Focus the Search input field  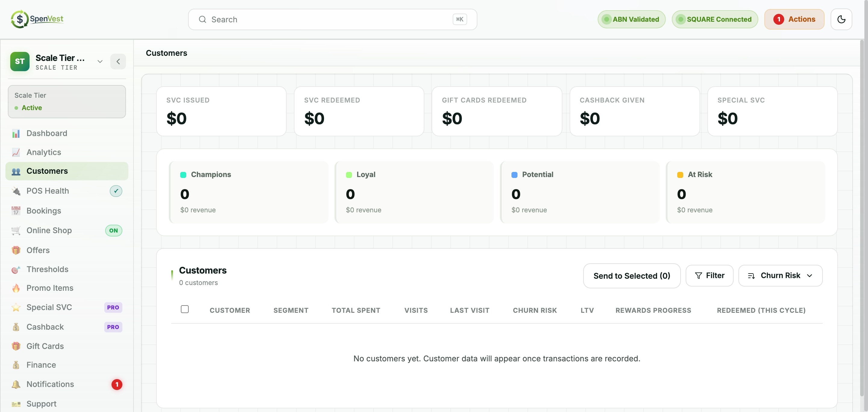(332, 20)
